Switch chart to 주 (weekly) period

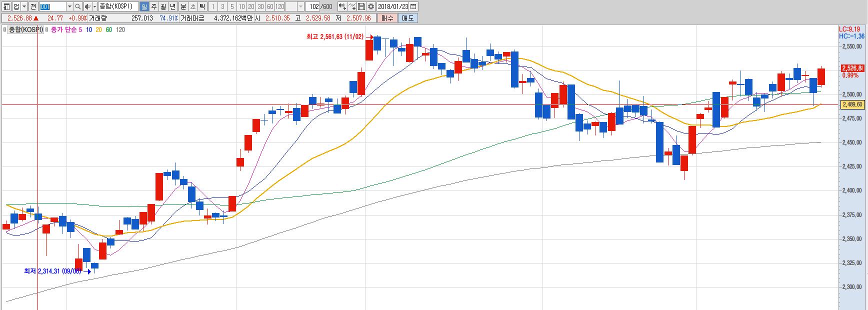click(153, 6)
